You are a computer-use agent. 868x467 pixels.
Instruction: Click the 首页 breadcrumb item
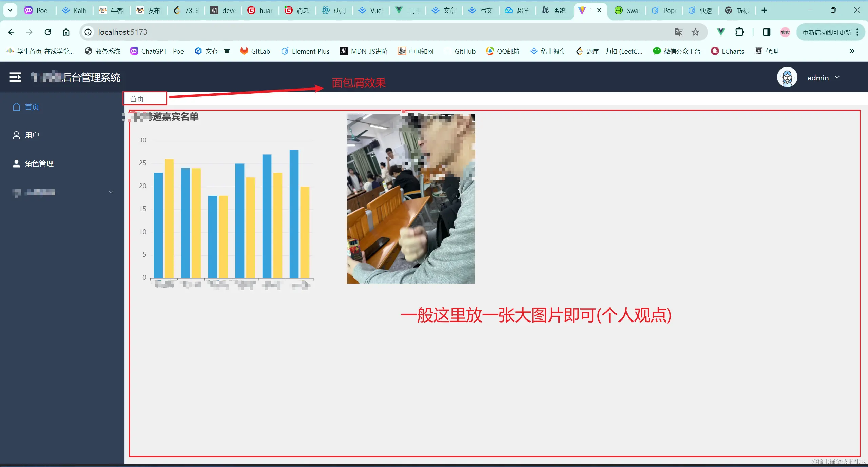[x=137, y=99]
